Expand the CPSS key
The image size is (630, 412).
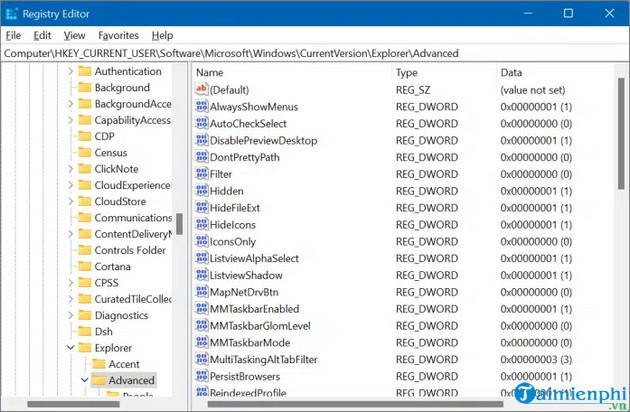(x=71, y=283)
